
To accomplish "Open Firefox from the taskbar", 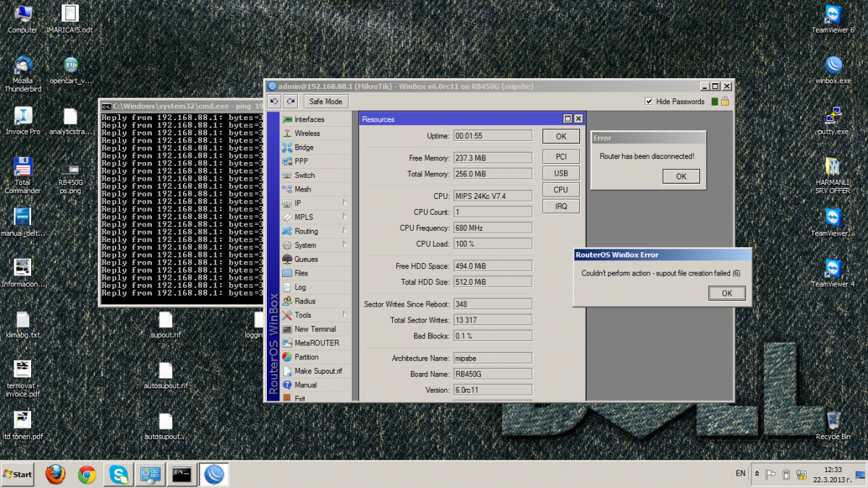I will pyautogui.click(x=55, y=474).
